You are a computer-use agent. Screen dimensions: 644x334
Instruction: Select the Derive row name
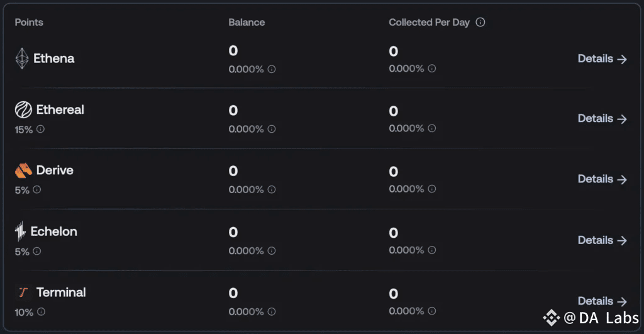pos(55,170)
